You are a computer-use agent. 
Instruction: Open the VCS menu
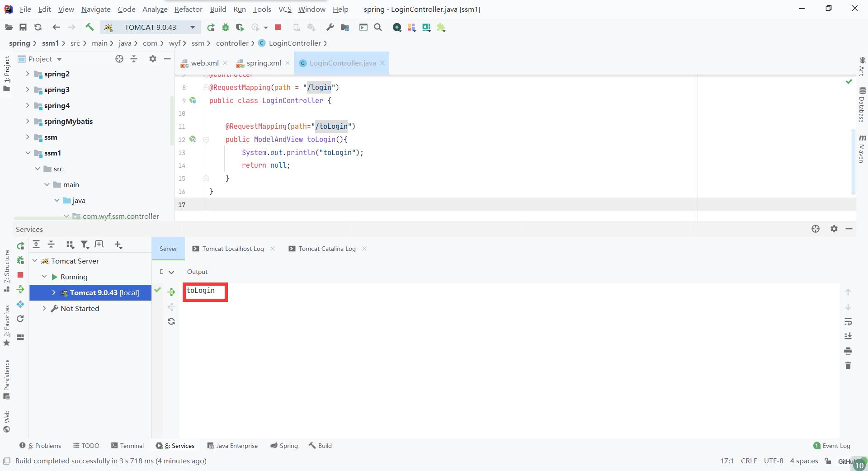point(285,9)
